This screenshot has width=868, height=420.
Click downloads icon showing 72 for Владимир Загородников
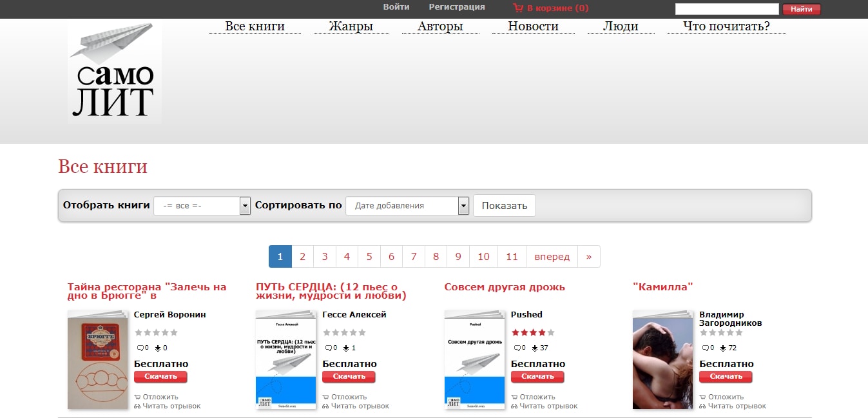pos(723,348)
